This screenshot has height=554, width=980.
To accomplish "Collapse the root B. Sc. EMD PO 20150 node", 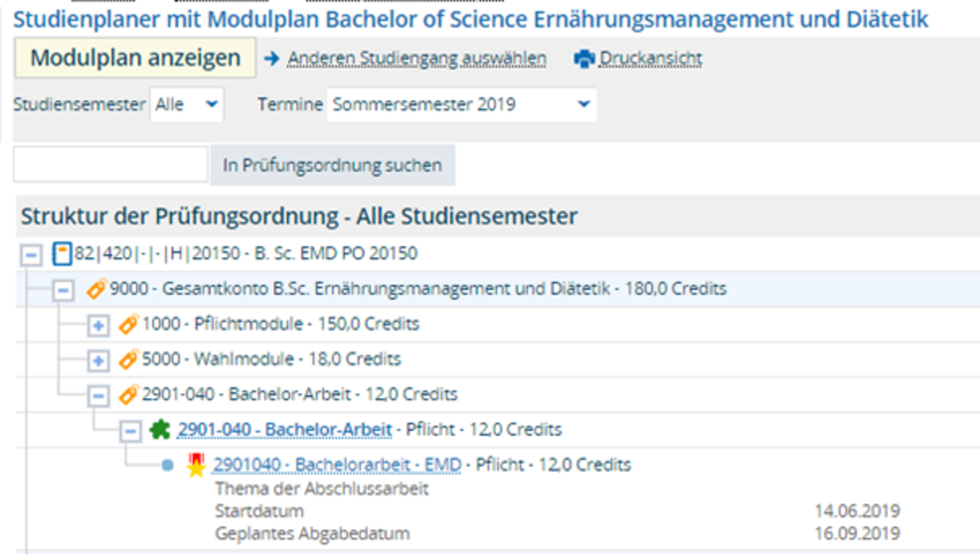I will coord(31,255).
